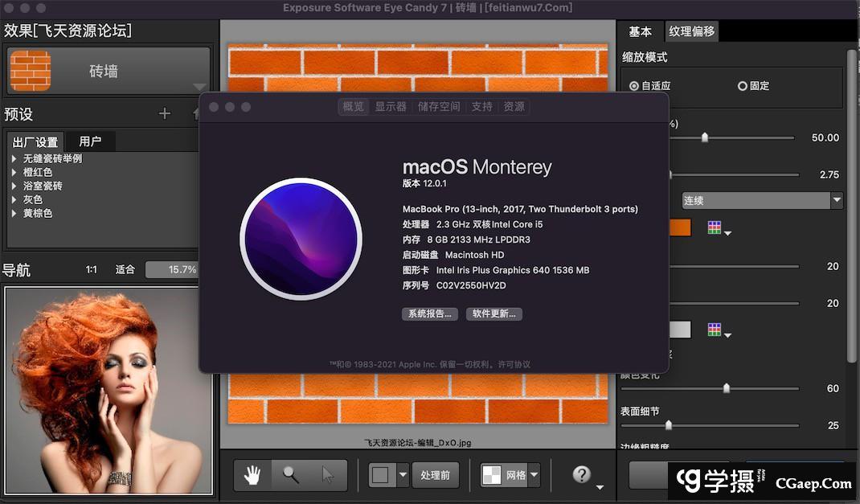
Task: Select the Hand (pan) tool
Action: pyautogui.click(x=252, y=475)
